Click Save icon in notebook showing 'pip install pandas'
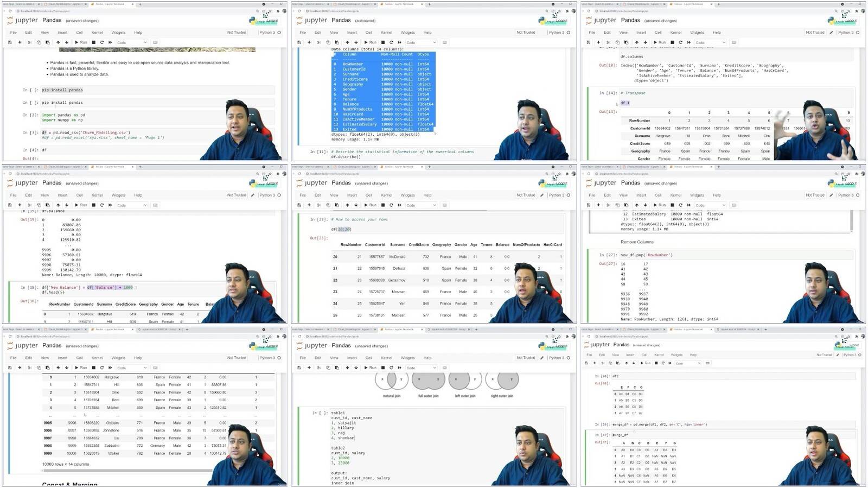Screen dimensions: 868x488 (x=10, y=42)
